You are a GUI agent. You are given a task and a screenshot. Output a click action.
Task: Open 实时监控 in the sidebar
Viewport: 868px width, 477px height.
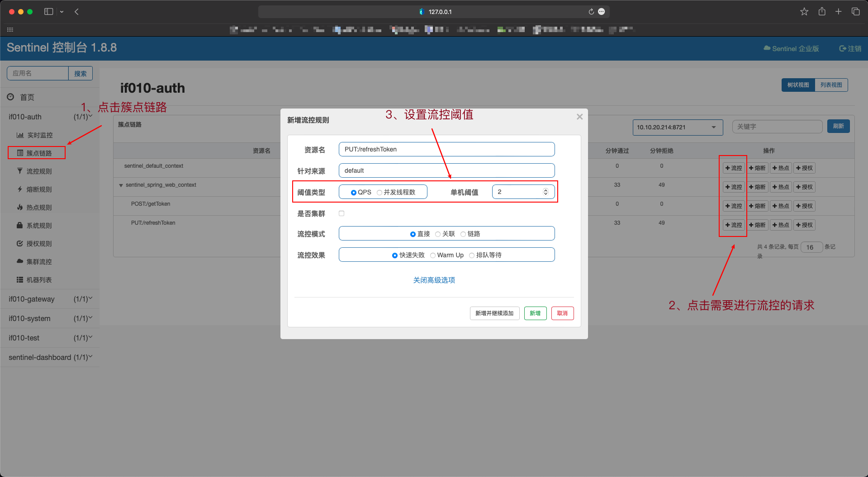(35, 135)
